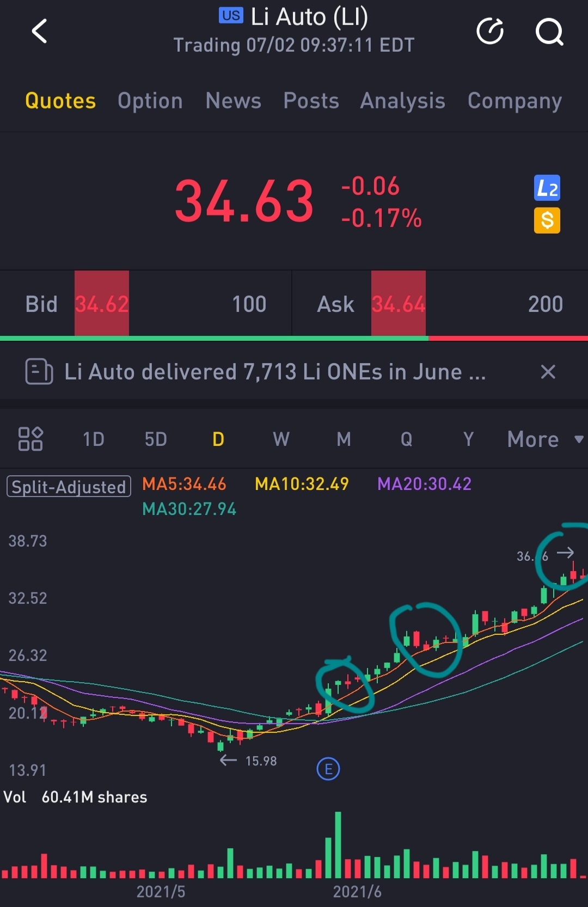Open the Analysis tab

tap(403, 101)
